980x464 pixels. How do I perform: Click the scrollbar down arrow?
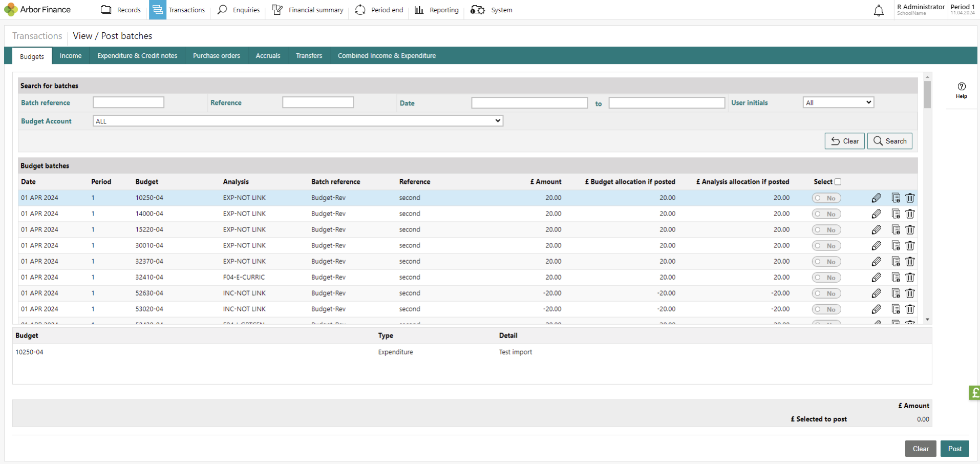click(927, 319)
